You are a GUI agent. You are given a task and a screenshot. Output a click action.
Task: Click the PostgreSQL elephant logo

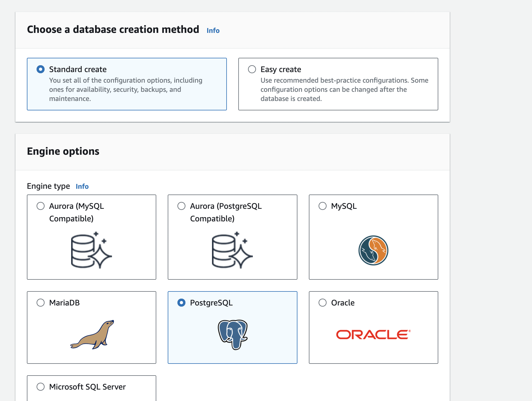233,335
